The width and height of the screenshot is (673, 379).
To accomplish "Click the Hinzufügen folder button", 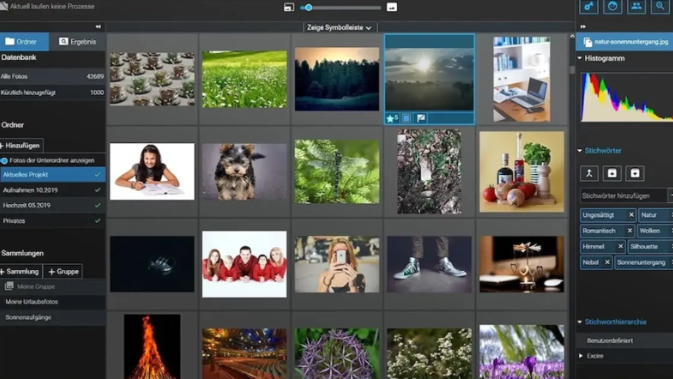I will coord(21,146).
